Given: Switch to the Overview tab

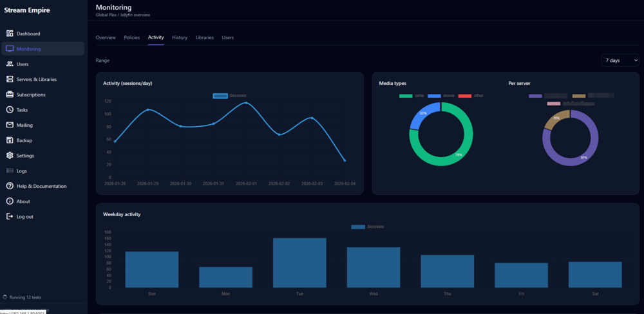Looking at the screenshot, I should click(106, 37).
